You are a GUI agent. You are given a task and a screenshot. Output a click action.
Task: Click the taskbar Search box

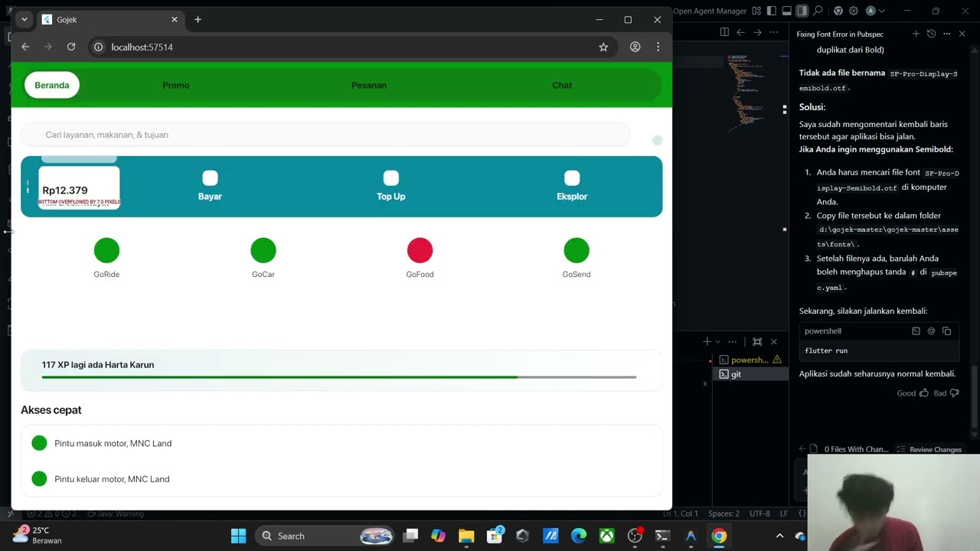[x=325, y=536]
